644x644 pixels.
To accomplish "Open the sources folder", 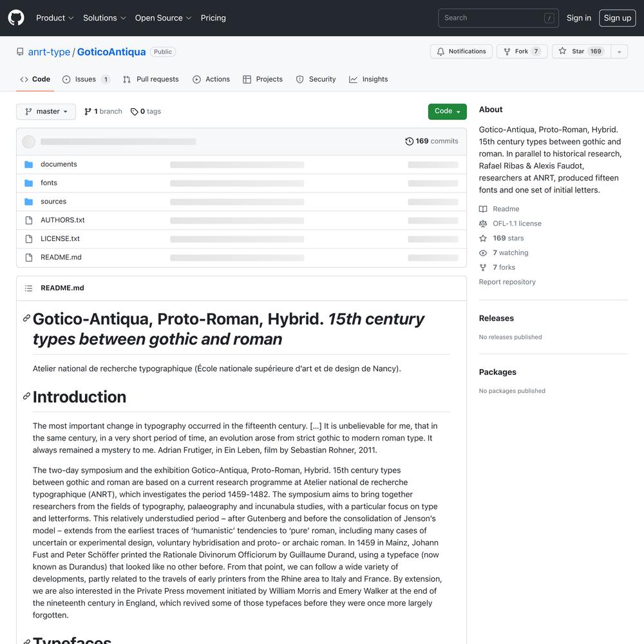I will [x=53, y=201].
